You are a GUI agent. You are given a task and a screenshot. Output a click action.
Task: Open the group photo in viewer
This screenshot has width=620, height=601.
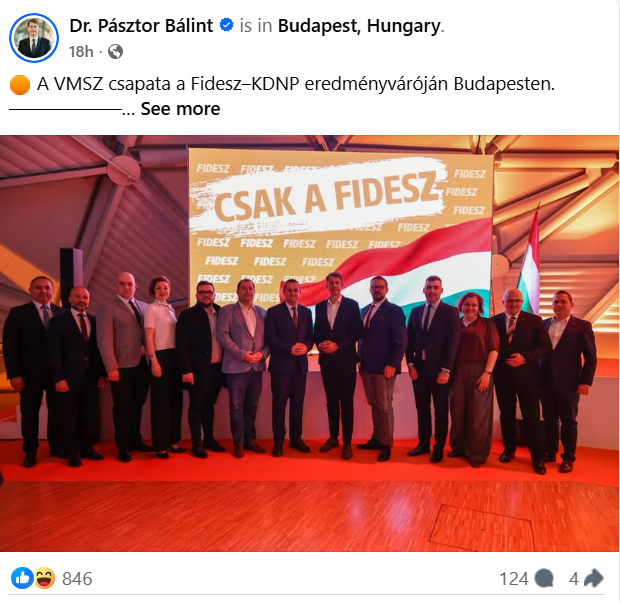[x=310, y=343]
